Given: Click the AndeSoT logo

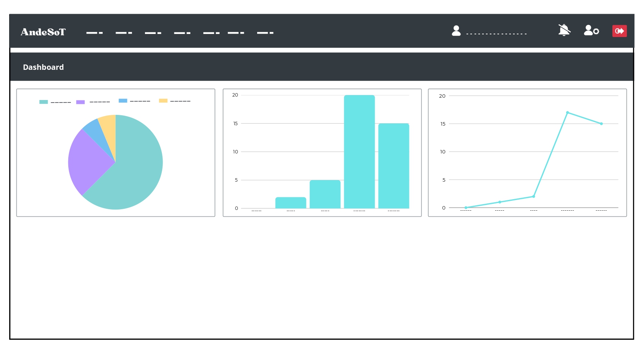Looking at the screenshot, I should (x=43, y=32).
